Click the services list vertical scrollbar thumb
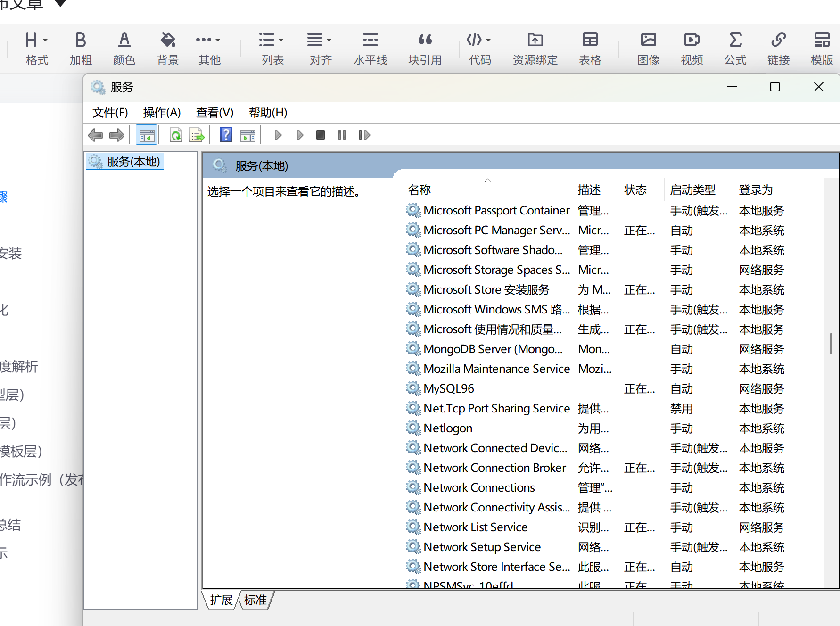The image size is (840, 626). click(831, 343)
